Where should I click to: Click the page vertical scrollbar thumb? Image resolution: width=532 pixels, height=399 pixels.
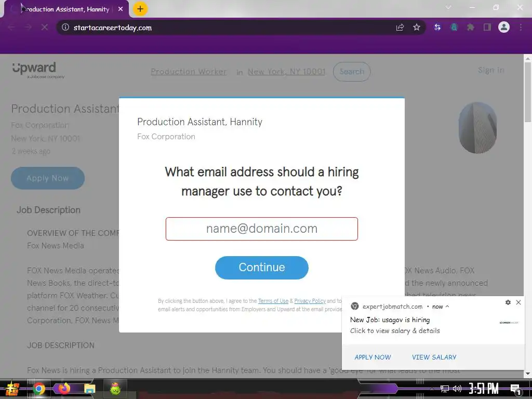point(528,92)
